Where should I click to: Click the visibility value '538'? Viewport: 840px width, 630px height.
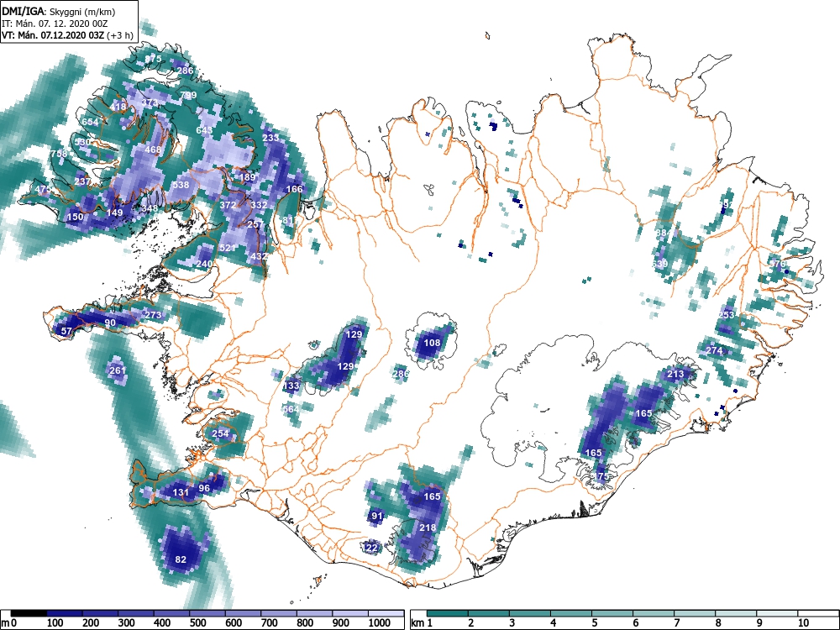181,185
